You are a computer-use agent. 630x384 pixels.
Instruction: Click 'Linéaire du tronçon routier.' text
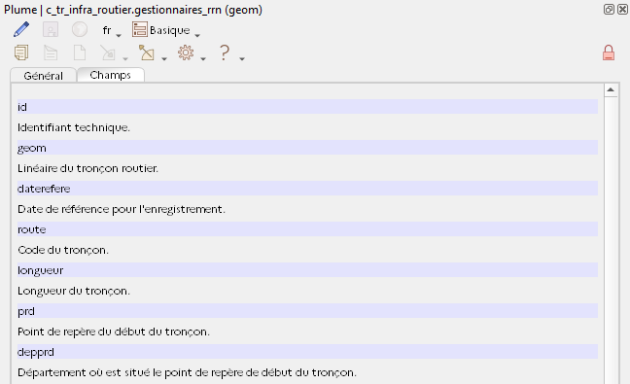tap(88, 168)
